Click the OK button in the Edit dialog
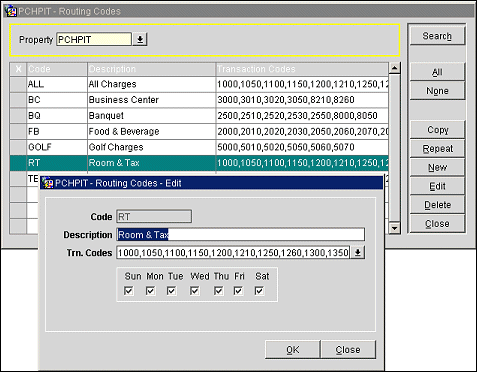Viewport: 477px width, 372px height. point(293,350)
